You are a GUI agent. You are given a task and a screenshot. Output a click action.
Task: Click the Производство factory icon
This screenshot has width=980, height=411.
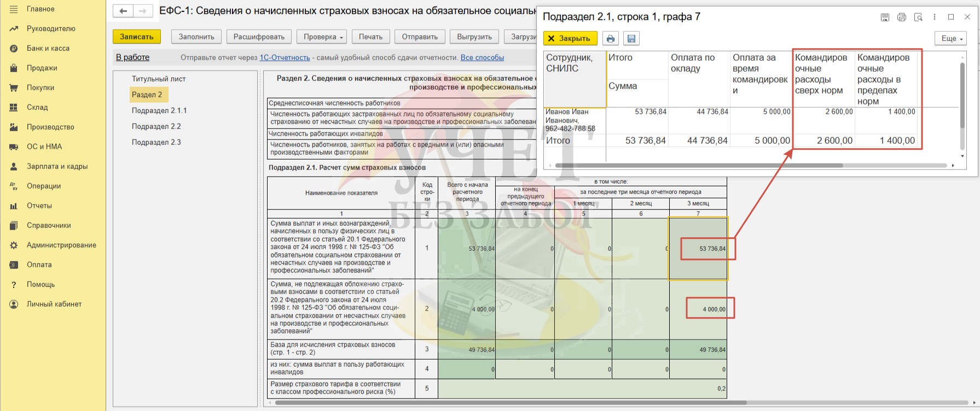tap(14, 127)
